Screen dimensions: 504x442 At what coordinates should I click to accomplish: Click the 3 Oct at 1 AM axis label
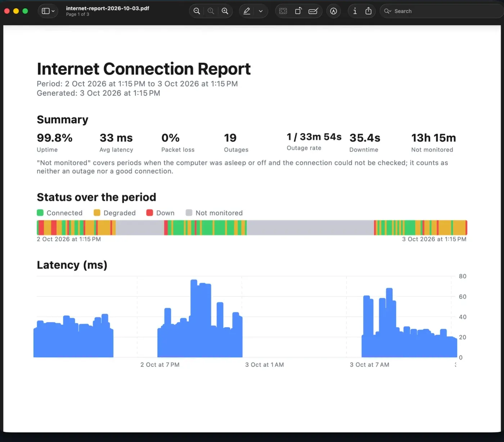coord(265,365)
